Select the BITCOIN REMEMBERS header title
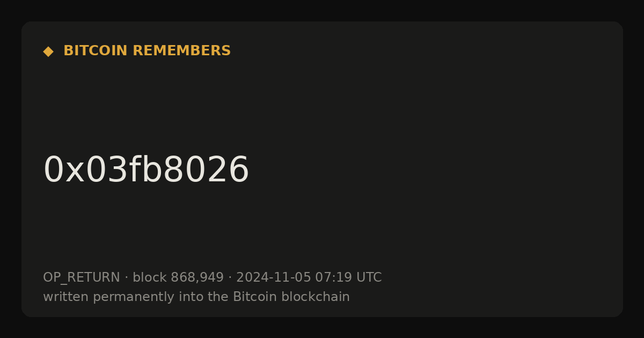 point(147,51)
